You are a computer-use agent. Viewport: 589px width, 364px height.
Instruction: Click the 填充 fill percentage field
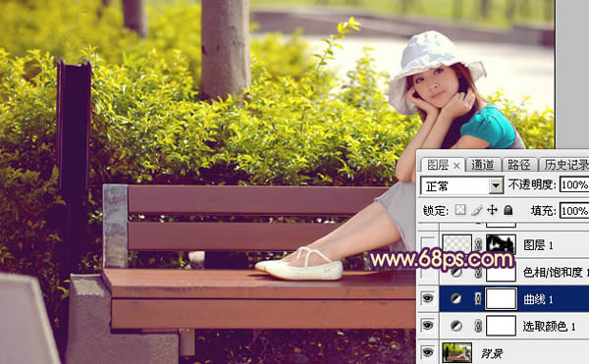[x=574, y=211]
